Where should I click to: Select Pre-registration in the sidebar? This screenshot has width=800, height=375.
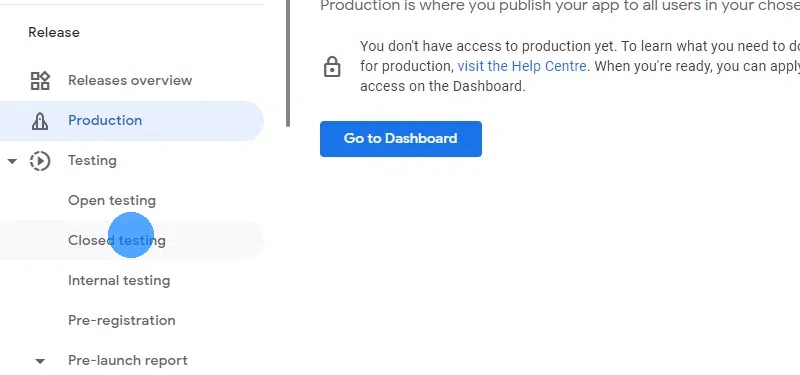coord(122,320)
